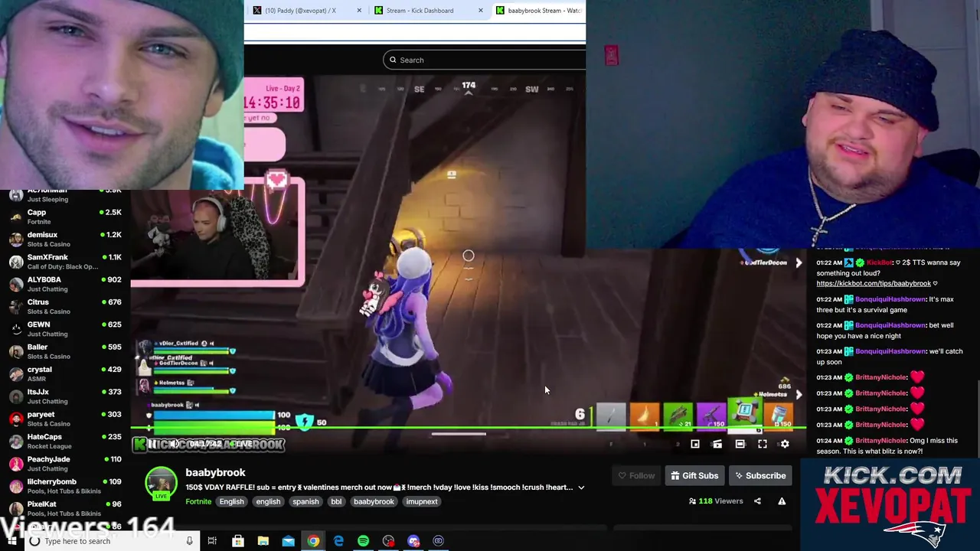Image resolution: width=980 pixels, height=551 pixels.
Task: Open HateCaps Rocket League channel
Action: (x=65, y=441)
